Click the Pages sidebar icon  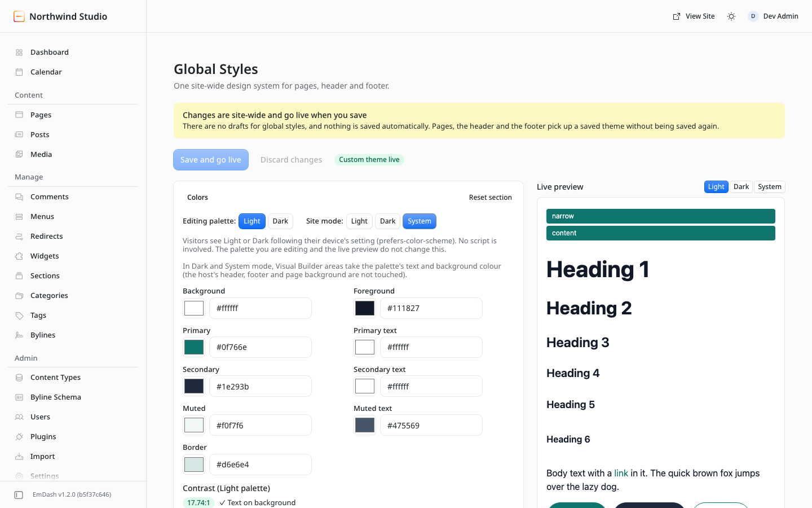click(19, 115)
